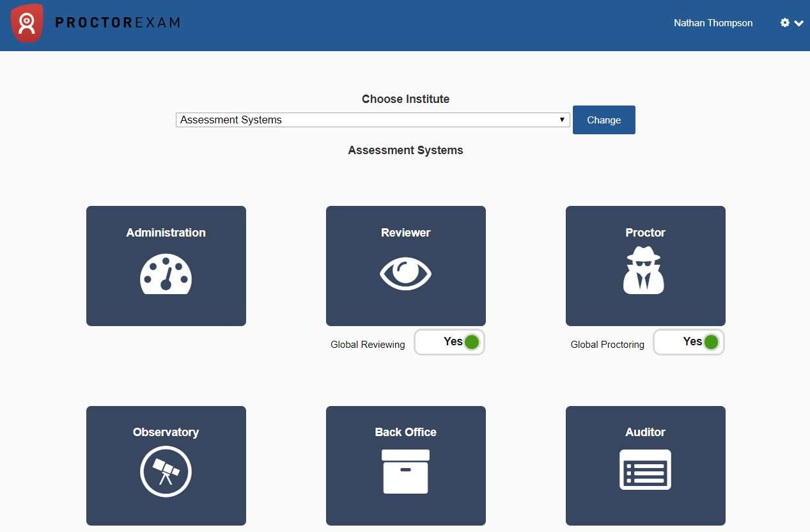Click the Global Proctoring label

(x=607, y=345)
